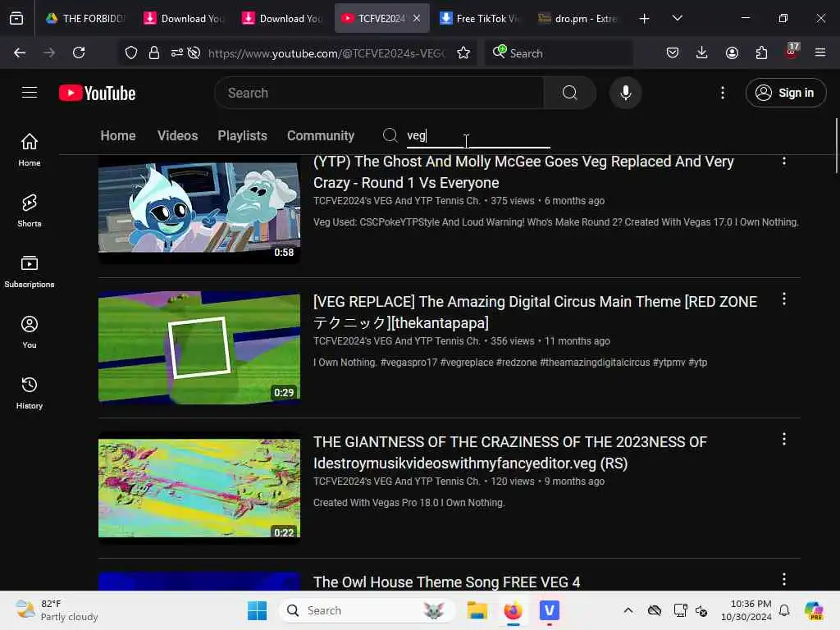Screen dimensions: 840x630
Task: Open Windows Start menu
Action: (257, 610)
